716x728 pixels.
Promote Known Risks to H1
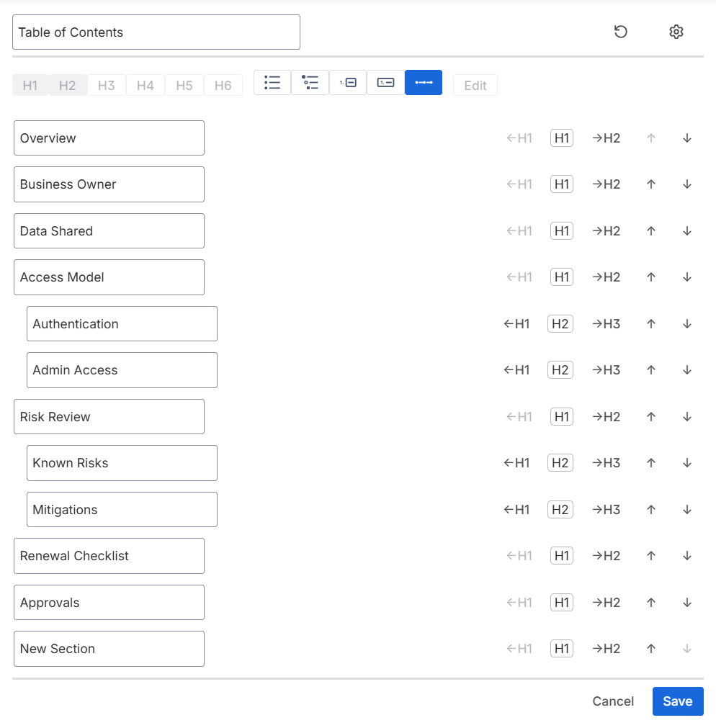tap(516, 463)
